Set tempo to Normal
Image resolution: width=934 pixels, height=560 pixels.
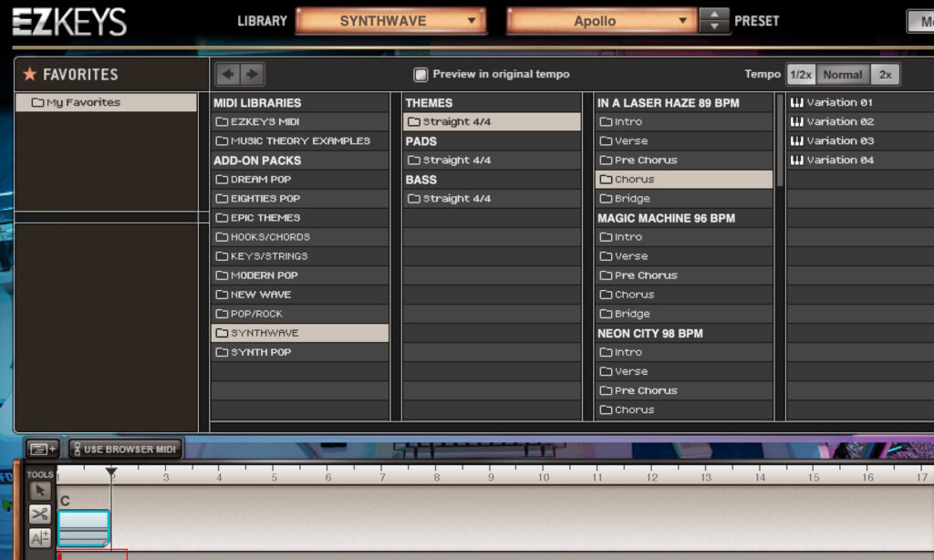point(842,75)
